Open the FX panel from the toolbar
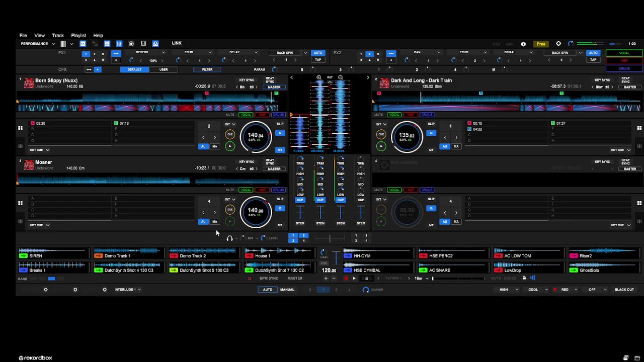The width and height of the screenshot is (644, 362). (83, 44)
